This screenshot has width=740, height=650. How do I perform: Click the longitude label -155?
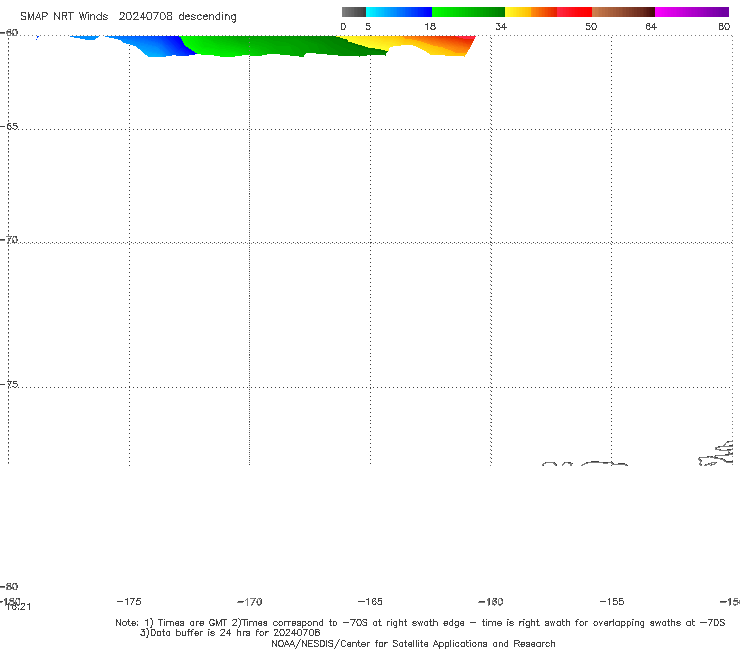click(612, 601)
